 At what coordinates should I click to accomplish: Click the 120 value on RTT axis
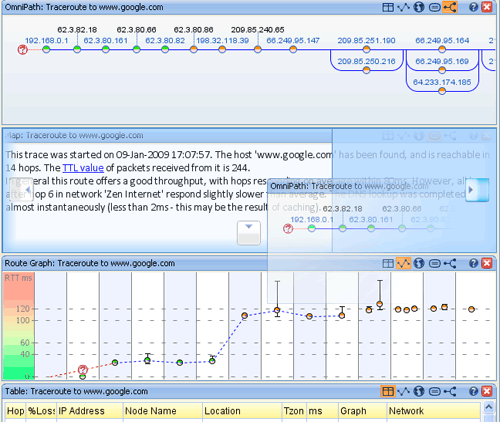click(x=23, y=309)
